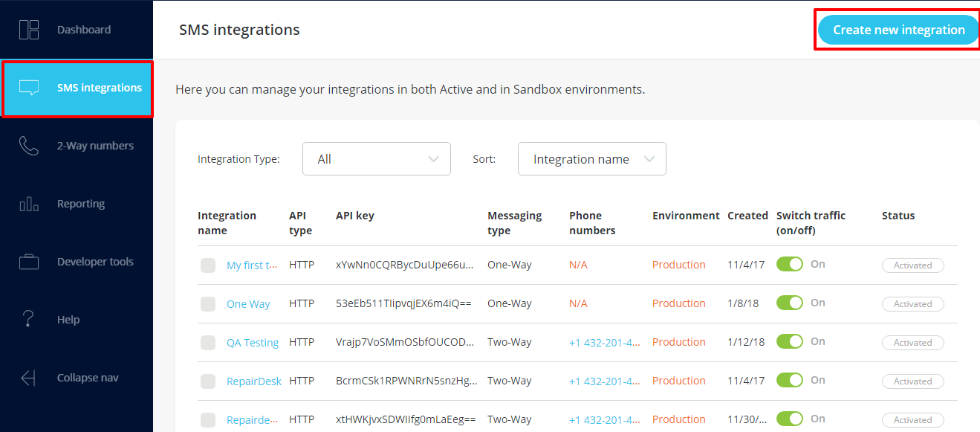Screen dimensions: 980x432
Task: Switch off traffic for QA Testing integration
Action: coord(790,341)
